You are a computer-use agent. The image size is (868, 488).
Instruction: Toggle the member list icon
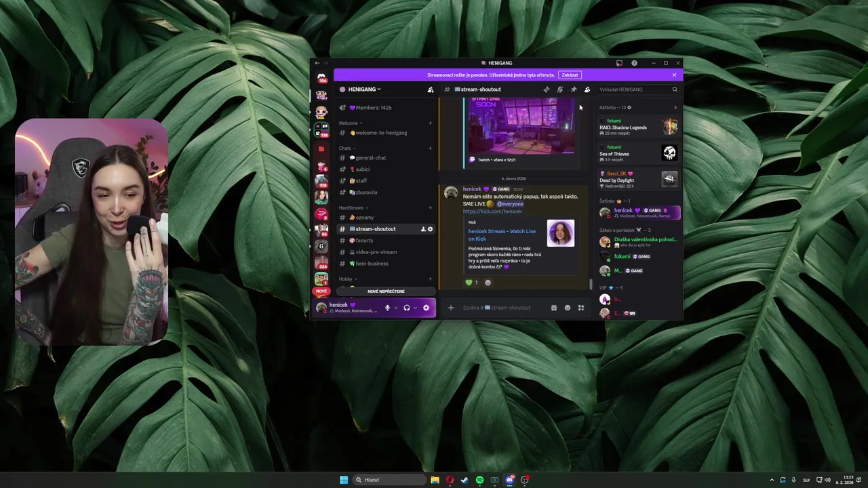(x=587, y=89)
